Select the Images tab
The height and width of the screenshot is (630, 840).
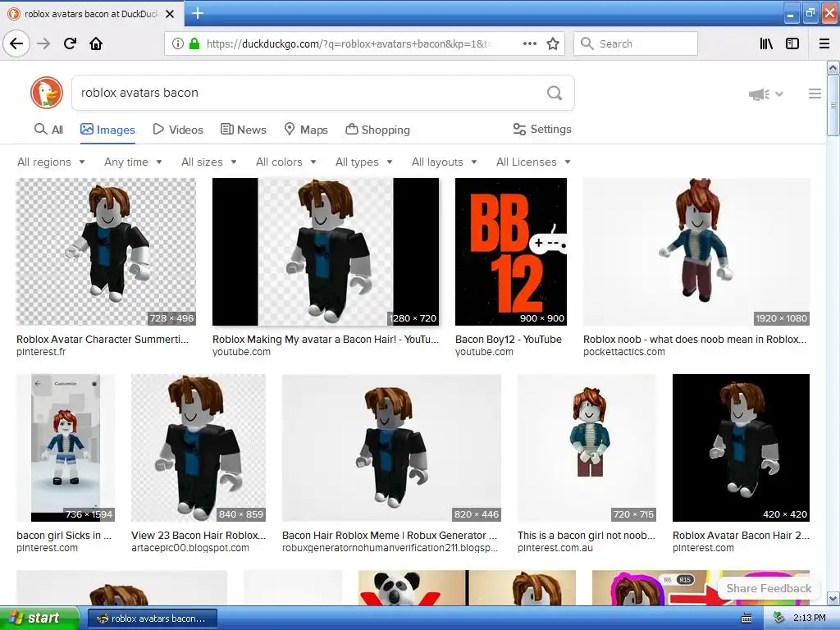(107, 130)
